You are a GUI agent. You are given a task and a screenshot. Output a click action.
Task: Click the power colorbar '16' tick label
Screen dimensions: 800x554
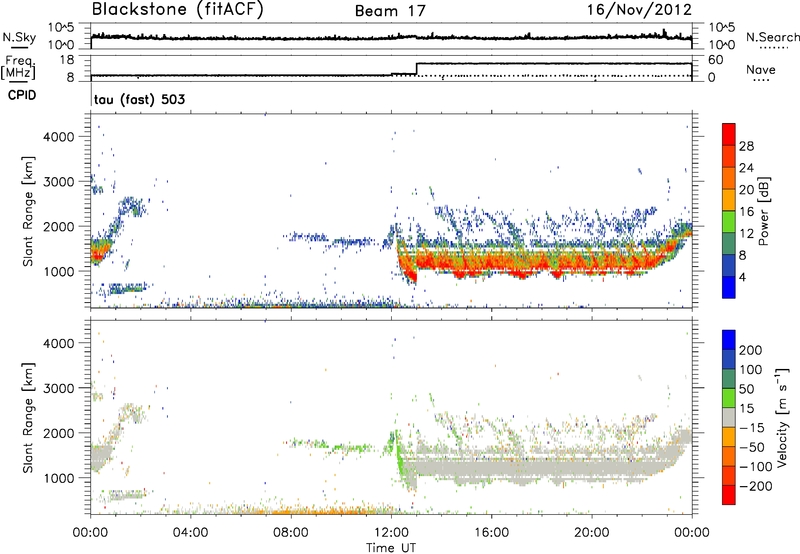[x=746, y=212]
